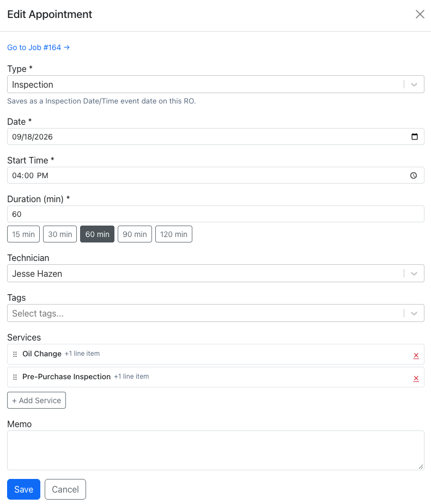This screenshot has width=431, height=504.
Task: Expand the Tags selection dropdown
Action: coord(216,313)
